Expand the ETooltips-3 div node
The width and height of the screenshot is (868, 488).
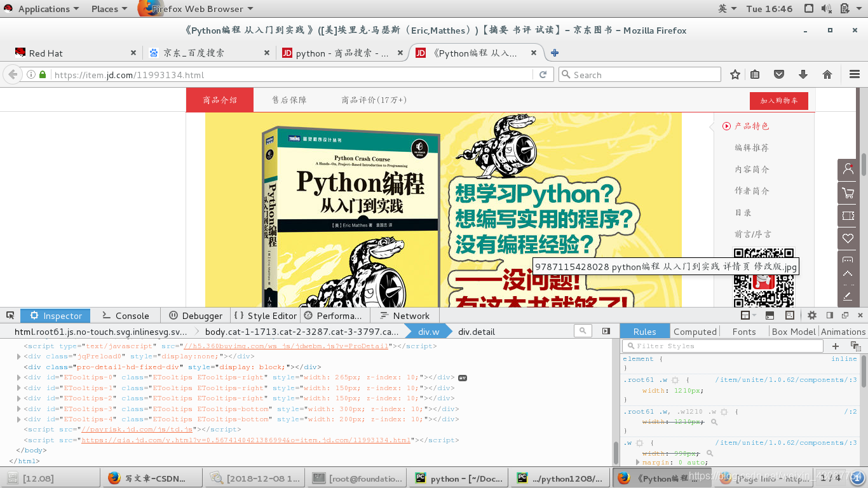click(x=18, y=409)
